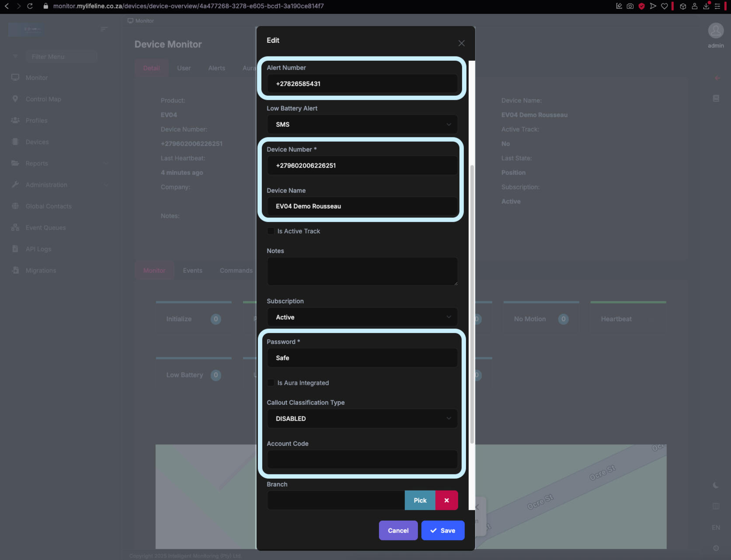The height and width of the screenshot is (560, 731).
Task: Open the Low Battery Alert dropdown
Action: tap(362, 125)
